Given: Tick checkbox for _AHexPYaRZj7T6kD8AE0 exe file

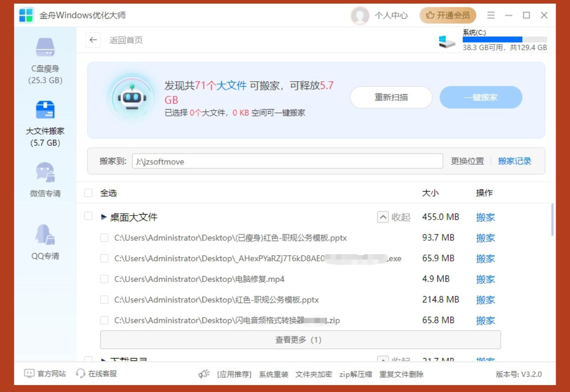Looking at the screenshot, I should click(x=104, y=259).
